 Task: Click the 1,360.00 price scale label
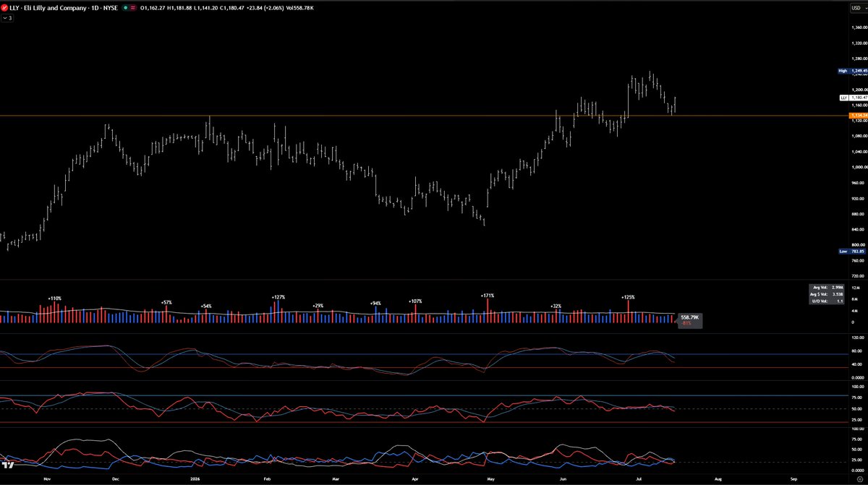coord(859,27)
